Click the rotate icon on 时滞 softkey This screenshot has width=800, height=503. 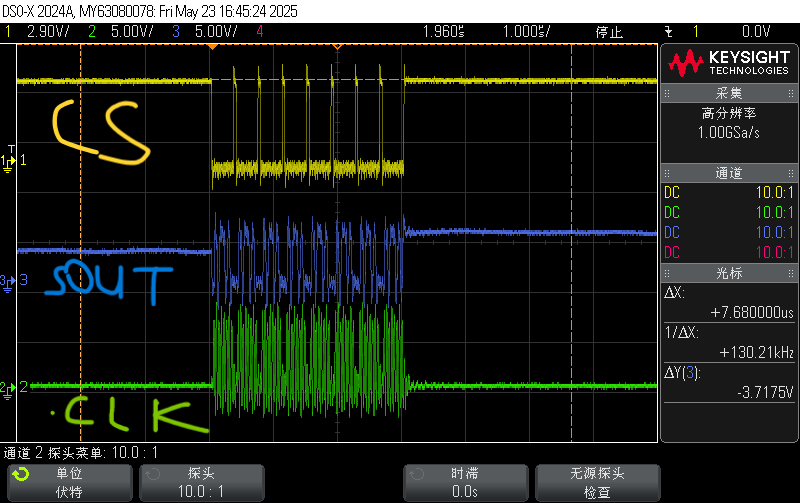tap(417, 474)
